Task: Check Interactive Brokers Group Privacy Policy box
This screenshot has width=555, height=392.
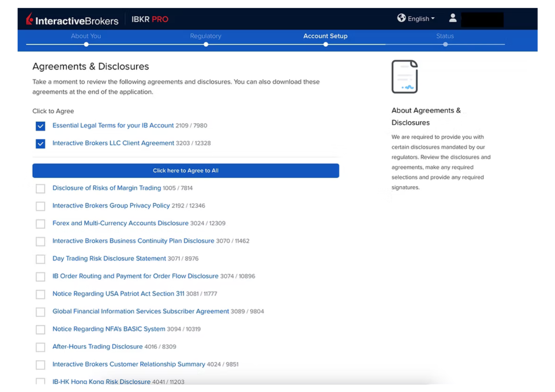Action: pyautogui.click(x=40, y=206)
